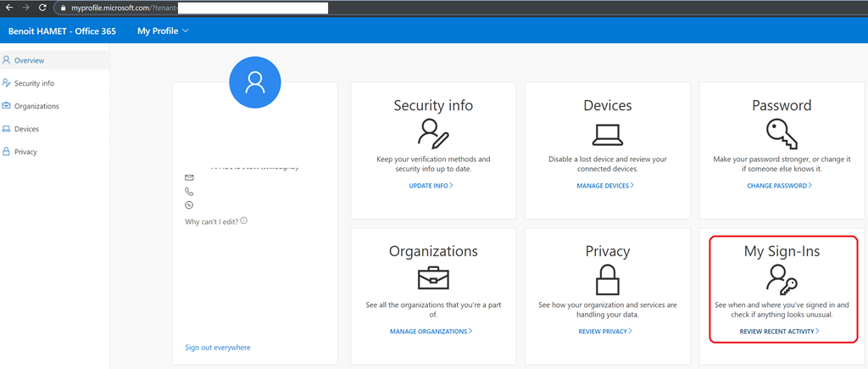This screenshot has width=868, height=369.
Task: Open Organizations in left navigation
Action: click(36, 106)
